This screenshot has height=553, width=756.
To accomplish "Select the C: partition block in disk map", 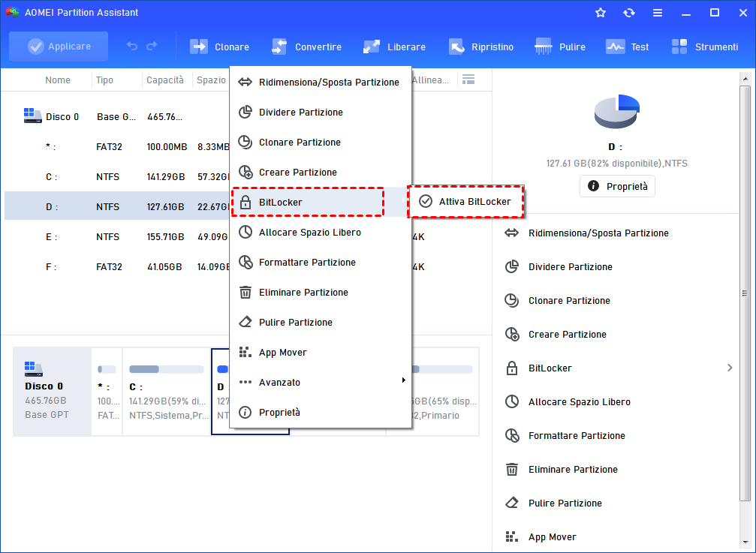I will (167, 391).
